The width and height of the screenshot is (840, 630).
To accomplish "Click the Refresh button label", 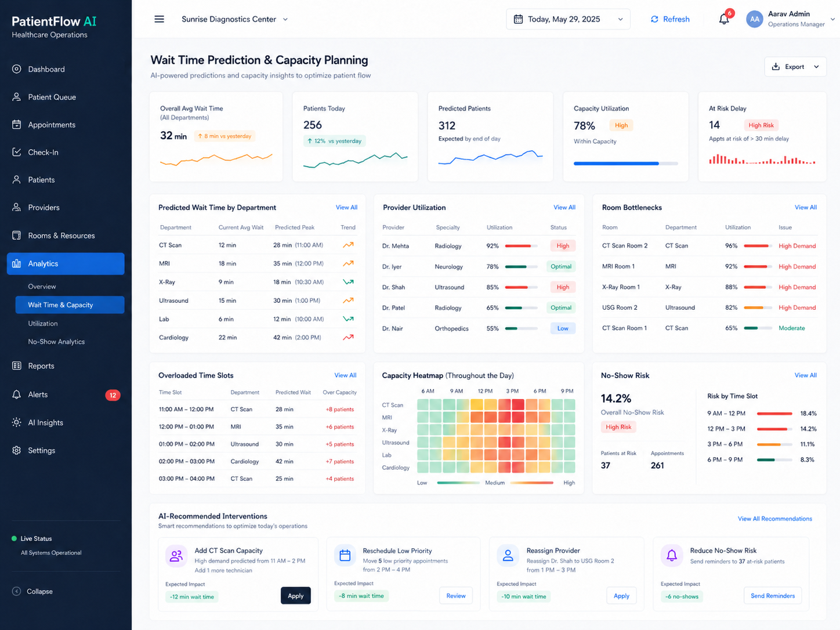I will (x=676, y=19).
